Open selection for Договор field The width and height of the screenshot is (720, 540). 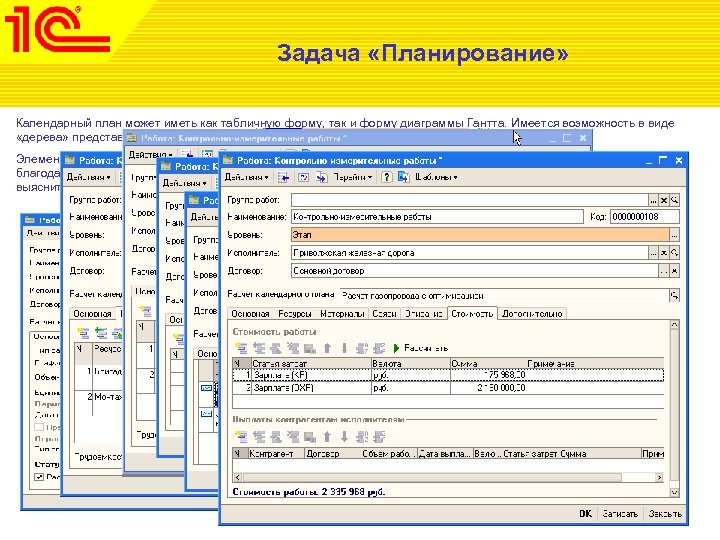click(x=664, y=271)
